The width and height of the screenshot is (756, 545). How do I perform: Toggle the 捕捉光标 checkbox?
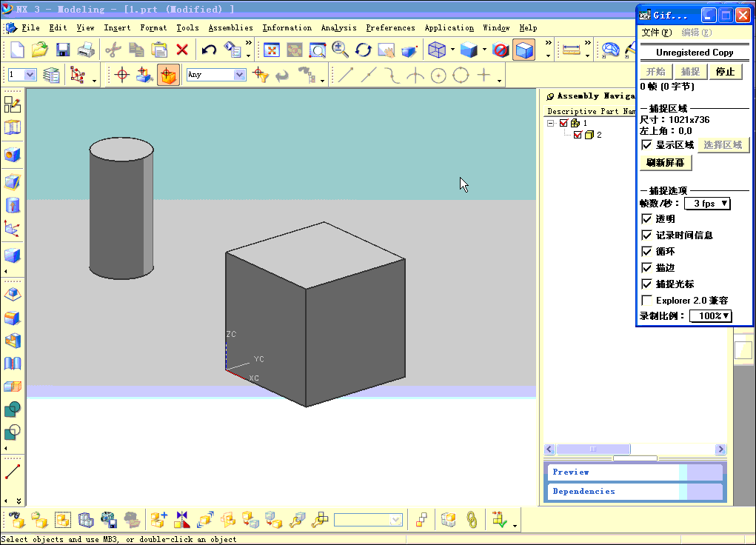tap(646, 284)
